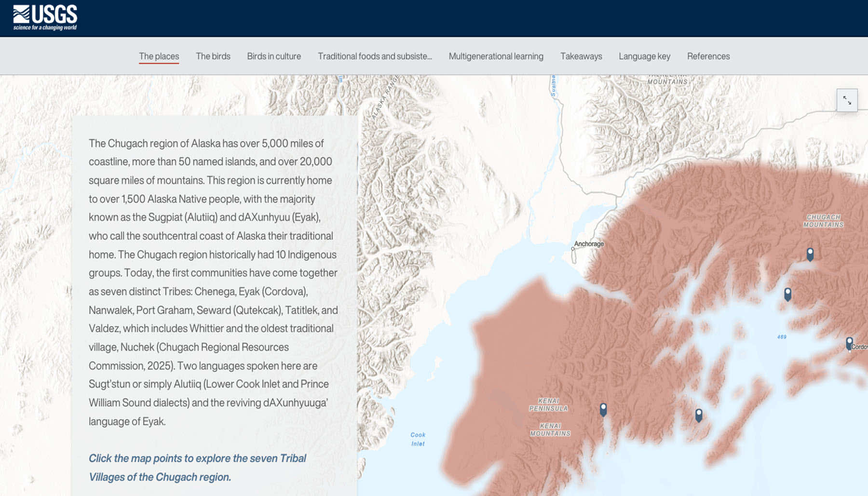Screen dimensions: 868x496
Task: Click the USGS logo
Action: coord(45,18)
